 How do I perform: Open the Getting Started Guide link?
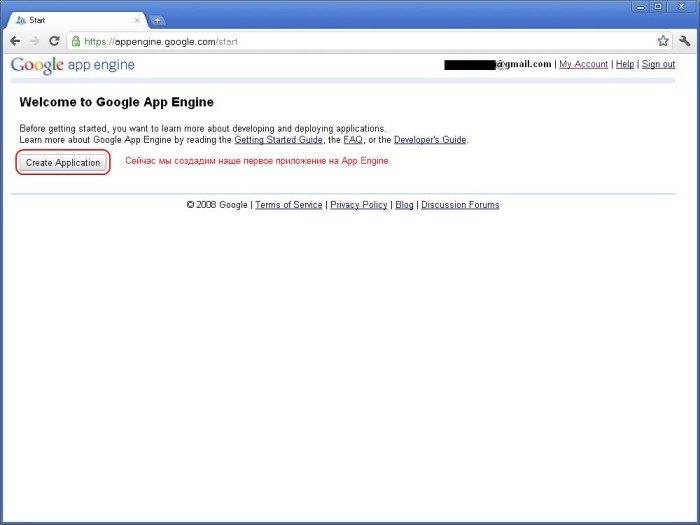[x=279, y=140]
